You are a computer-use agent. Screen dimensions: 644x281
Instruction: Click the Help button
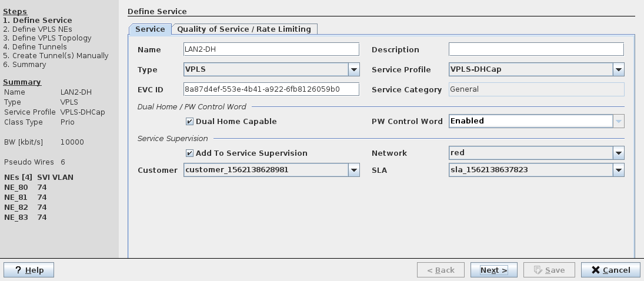(29, 270)
